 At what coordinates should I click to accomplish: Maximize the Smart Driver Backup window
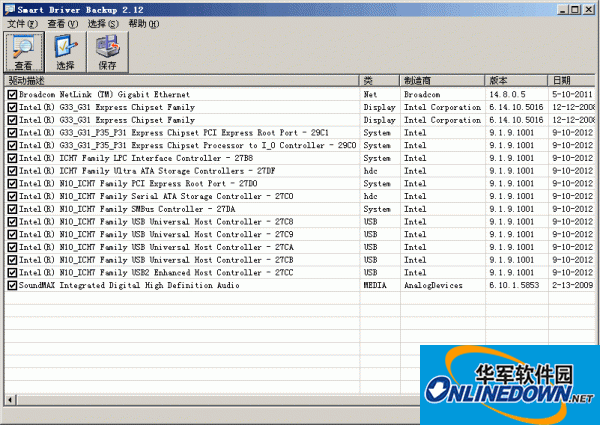(575, 10)
